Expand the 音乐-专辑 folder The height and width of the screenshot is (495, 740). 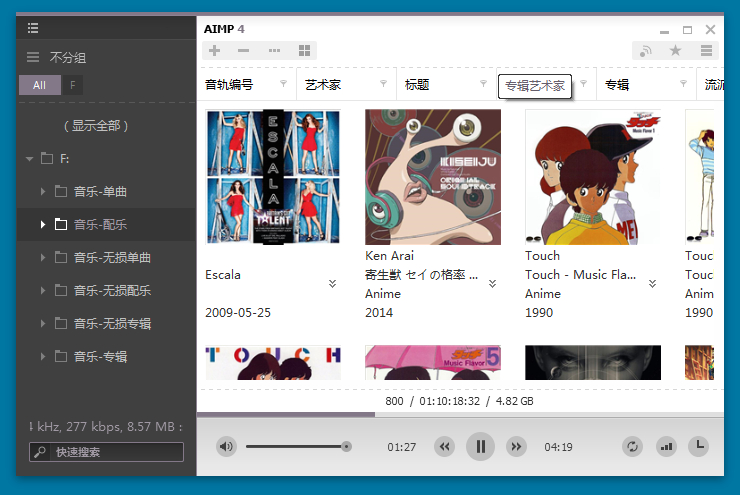pos(43,357)
